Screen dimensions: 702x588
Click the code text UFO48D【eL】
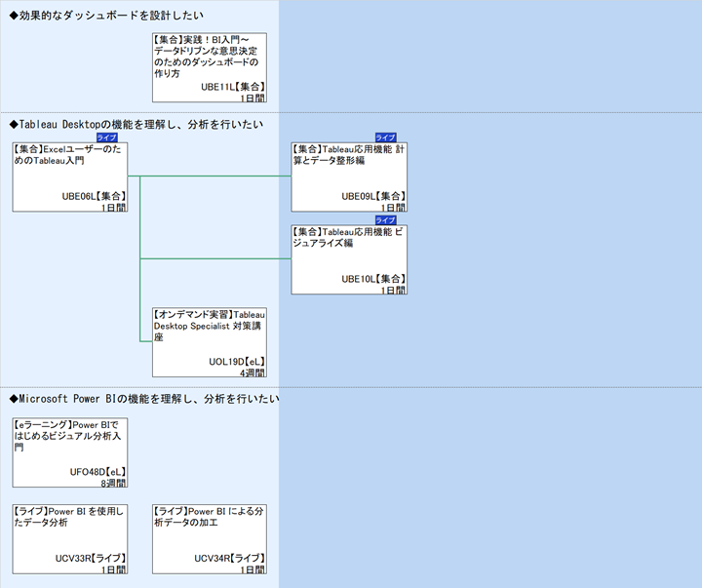tap(97, 472)
